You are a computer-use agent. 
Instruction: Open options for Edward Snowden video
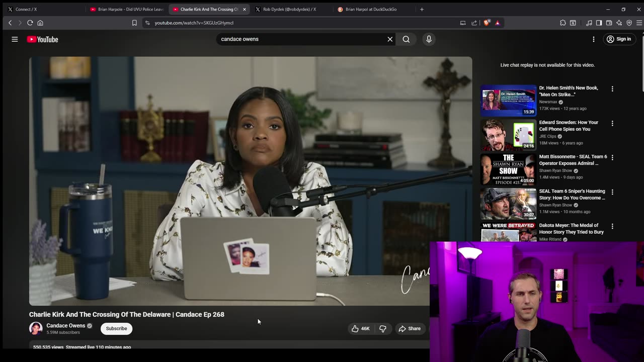612,123
